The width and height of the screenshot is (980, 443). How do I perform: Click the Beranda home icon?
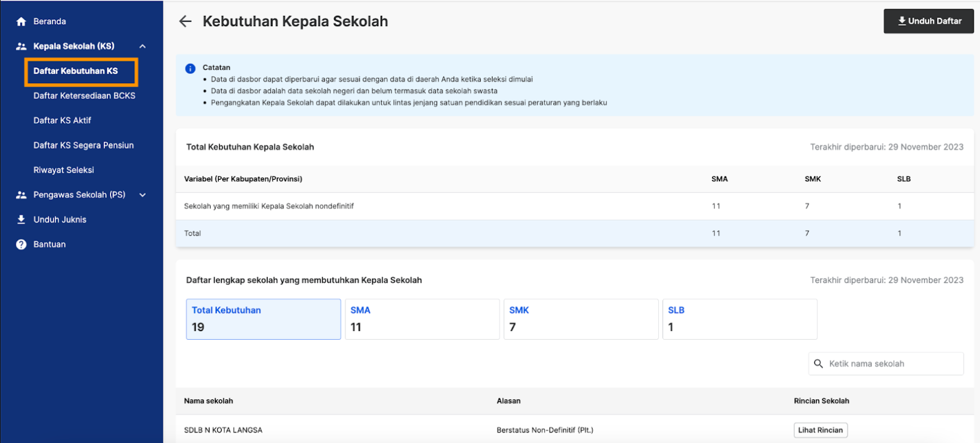[21, 22]
